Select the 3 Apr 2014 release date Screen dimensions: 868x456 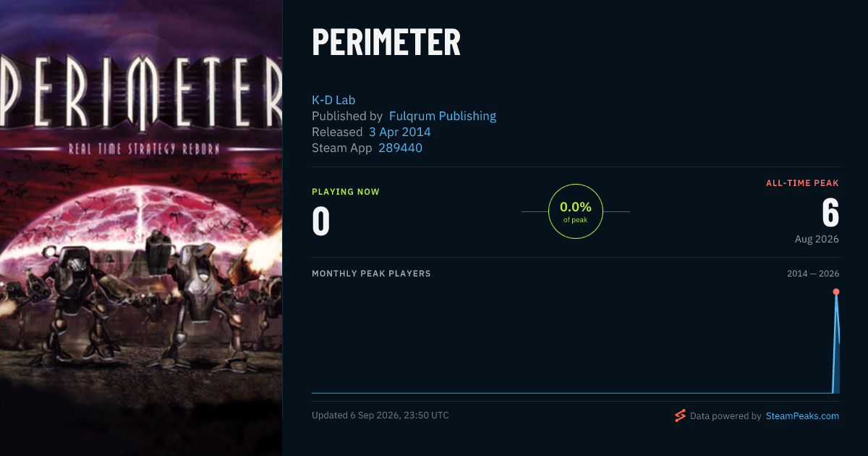(400, 132)
